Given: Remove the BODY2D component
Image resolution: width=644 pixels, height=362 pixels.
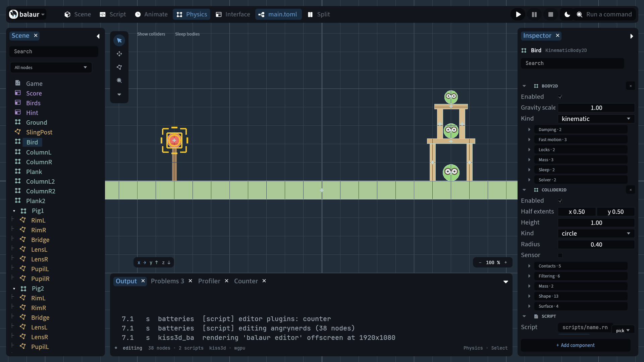Looking at the screenshot, I should coord(631,86).
